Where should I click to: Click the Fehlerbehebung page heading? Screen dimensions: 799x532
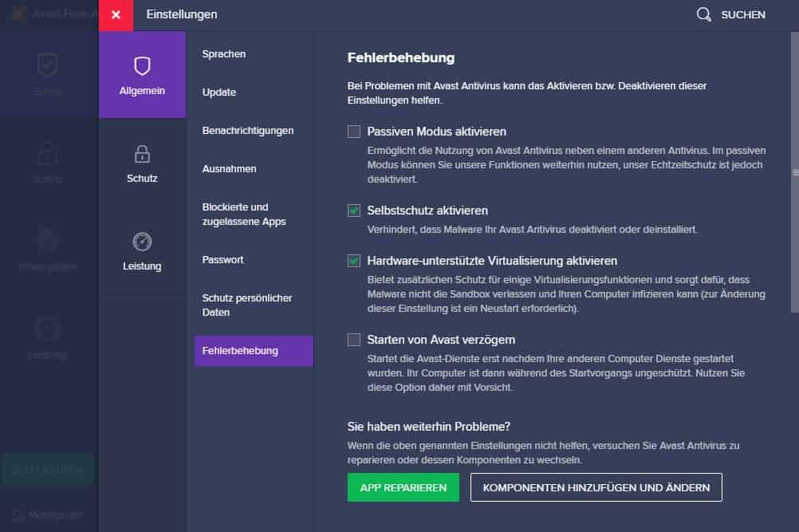[401, 57]
